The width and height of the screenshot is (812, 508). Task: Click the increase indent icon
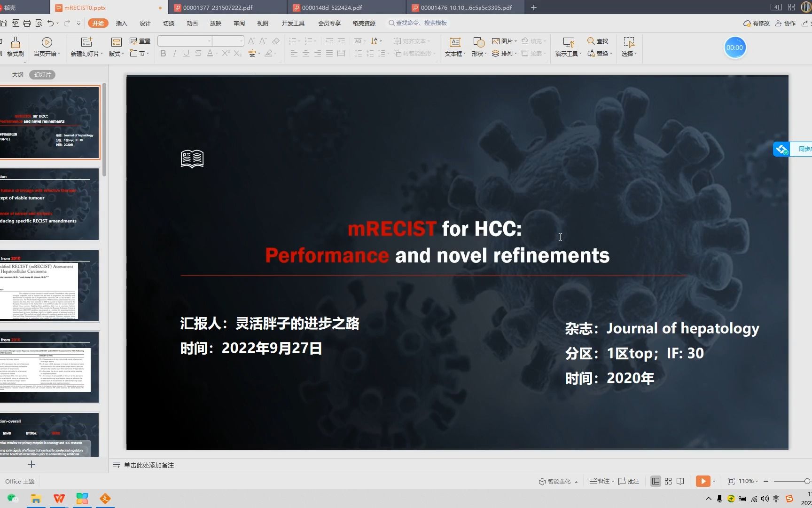341,41
